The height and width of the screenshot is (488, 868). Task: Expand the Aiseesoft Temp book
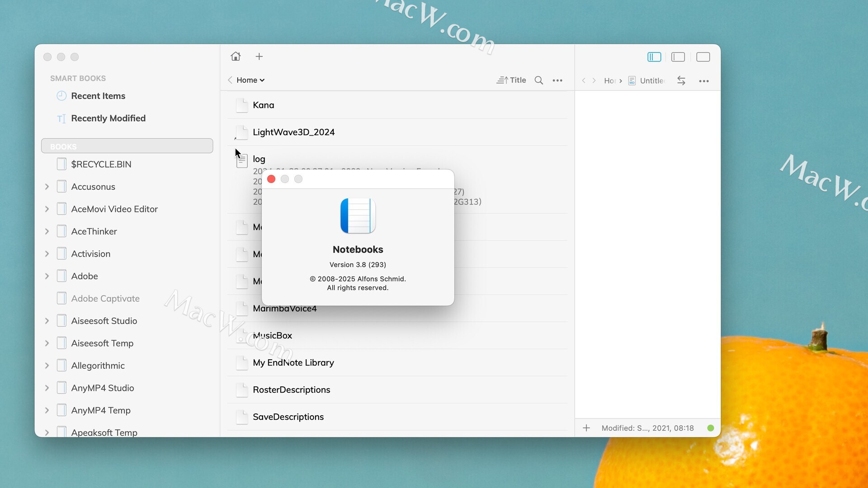47,343
